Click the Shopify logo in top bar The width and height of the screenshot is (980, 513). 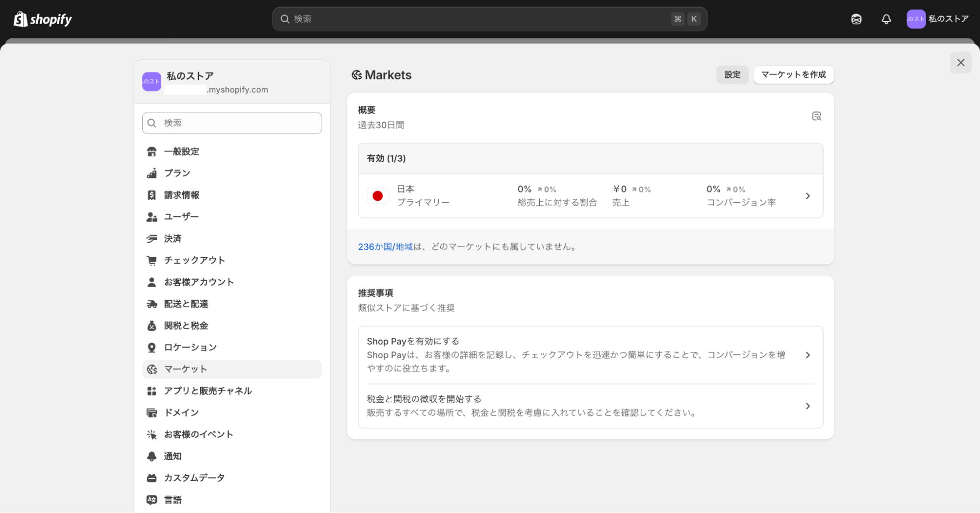pyautogui.click(x=43, y=19)
